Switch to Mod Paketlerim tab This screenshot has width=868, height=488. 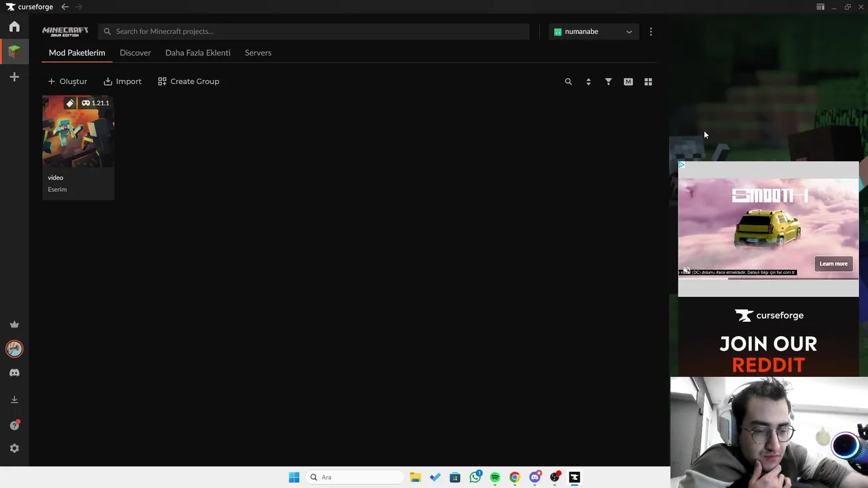[x=77, y=53]
